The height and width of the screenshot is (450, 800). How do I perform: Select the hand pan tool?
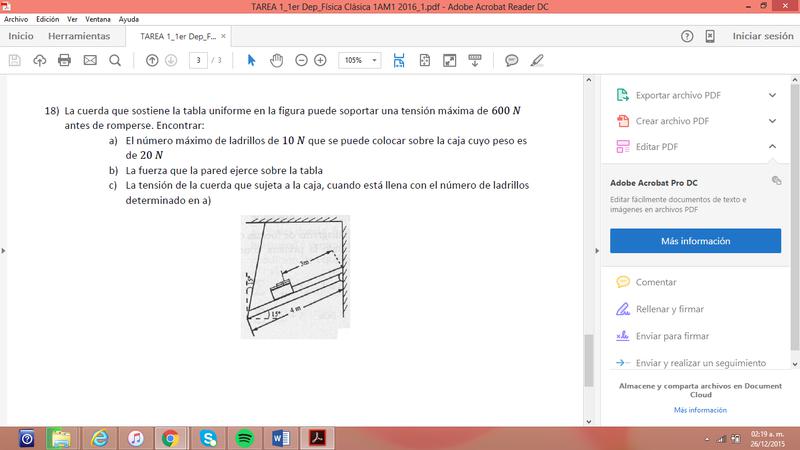pos(276,60)
